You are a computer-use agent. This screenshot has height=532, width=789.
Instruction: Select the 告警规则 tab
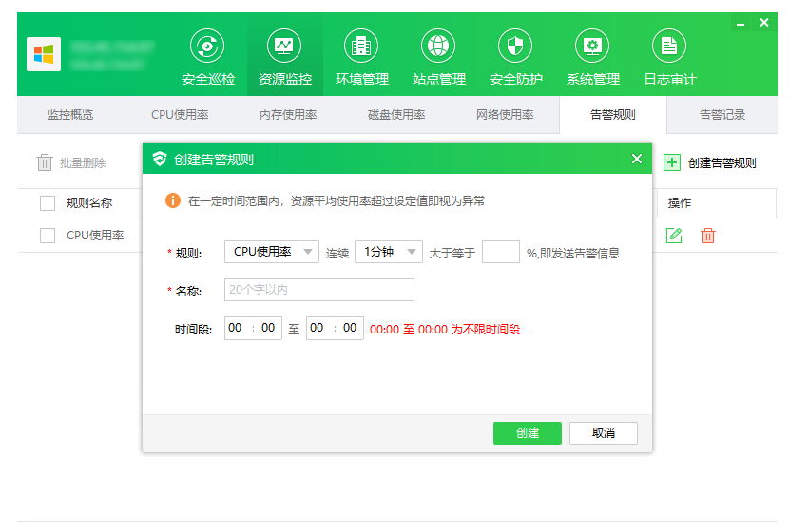tap(613, 115)
